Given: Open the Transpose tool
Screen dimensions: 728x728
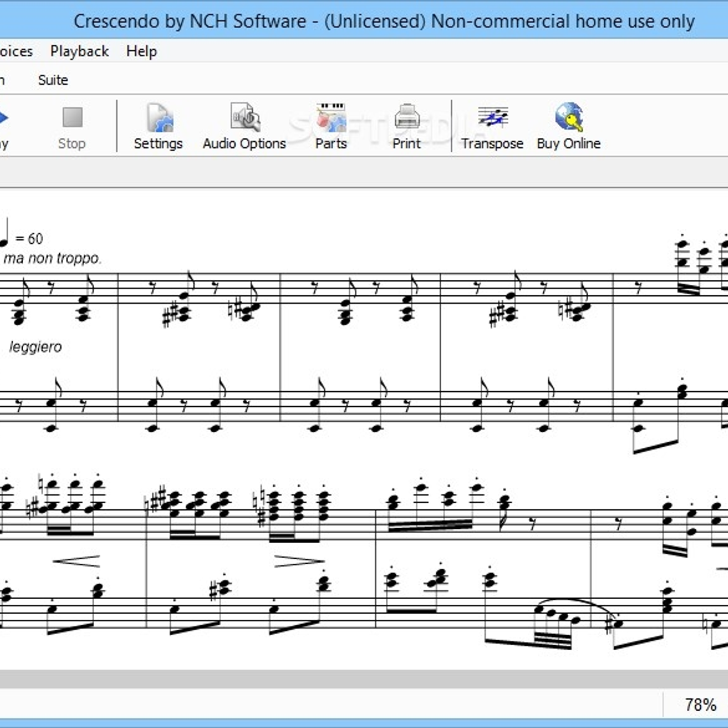Looking at the screenshot, I should click(x=492, y=127).
